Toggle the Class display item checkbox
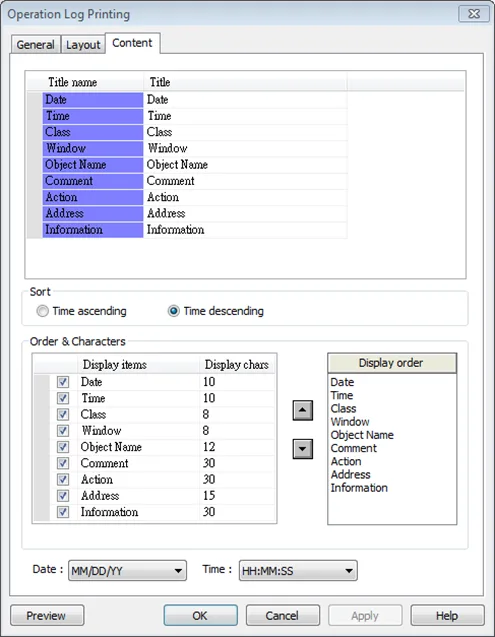 click(x=63, y=414)
